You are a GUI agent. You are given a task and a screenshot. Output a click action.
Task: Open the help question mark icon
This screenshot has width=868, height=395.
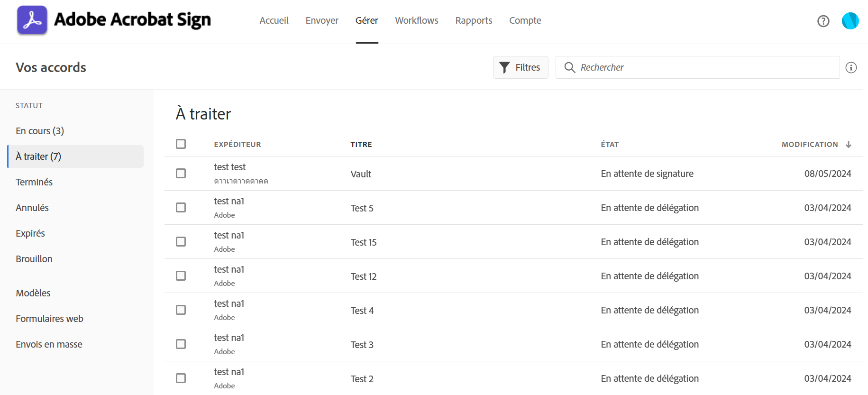(823, 21)
